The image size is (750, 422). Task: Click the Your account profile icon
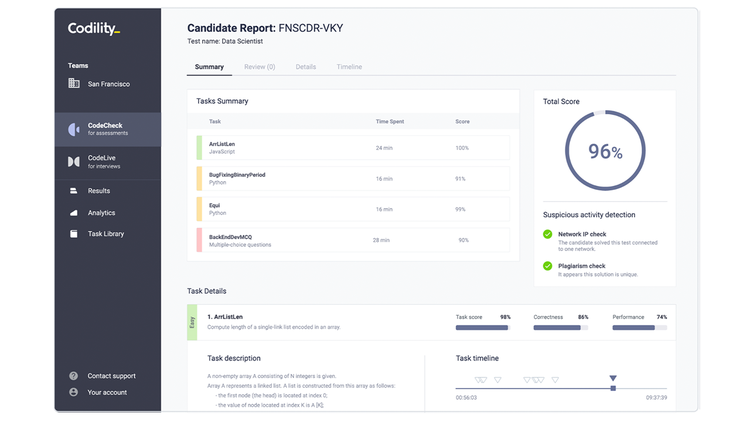point(73,392)
